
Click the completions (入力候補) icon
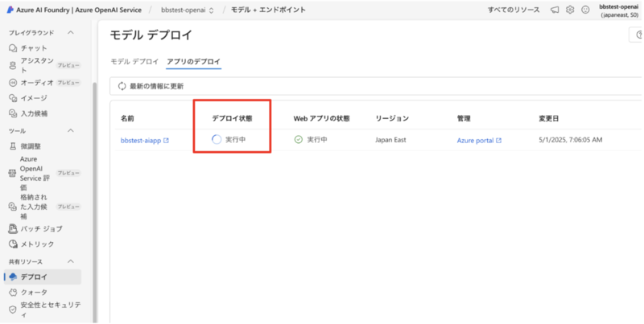13,113
